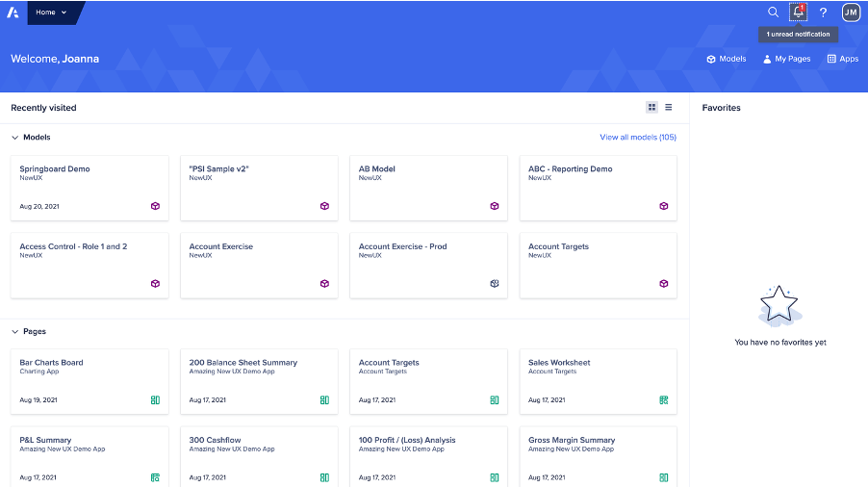The width and height of the screenshot is (868, 487).
Task: Open the search magnifier icon
Action: click(x=773, y=13)
